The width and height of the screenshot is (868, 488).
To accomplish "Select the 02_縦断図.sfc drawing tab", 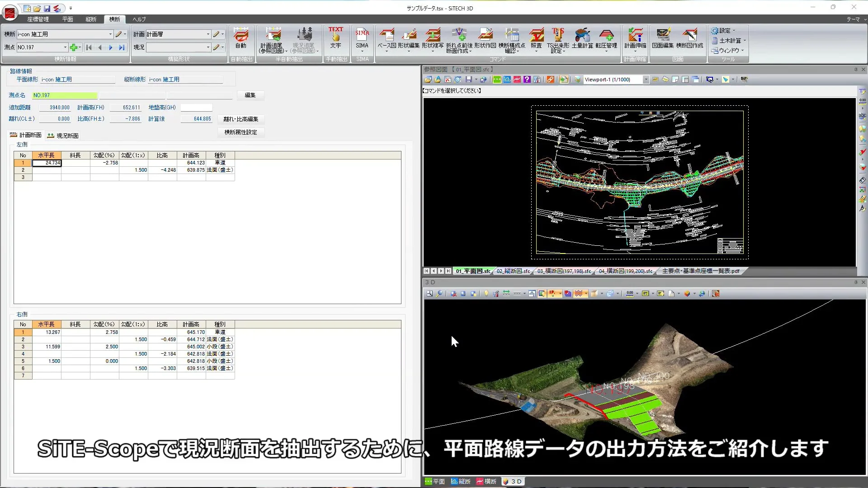I will pos(513,271).
